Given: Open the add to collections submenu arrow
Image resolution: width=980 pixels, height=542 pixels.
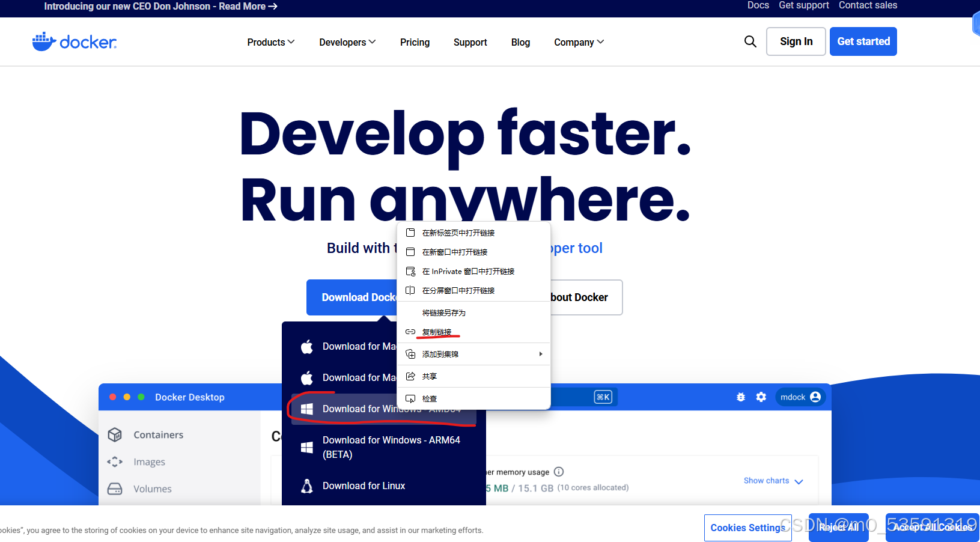Looking at the screenshot, I should click(541, 354).
